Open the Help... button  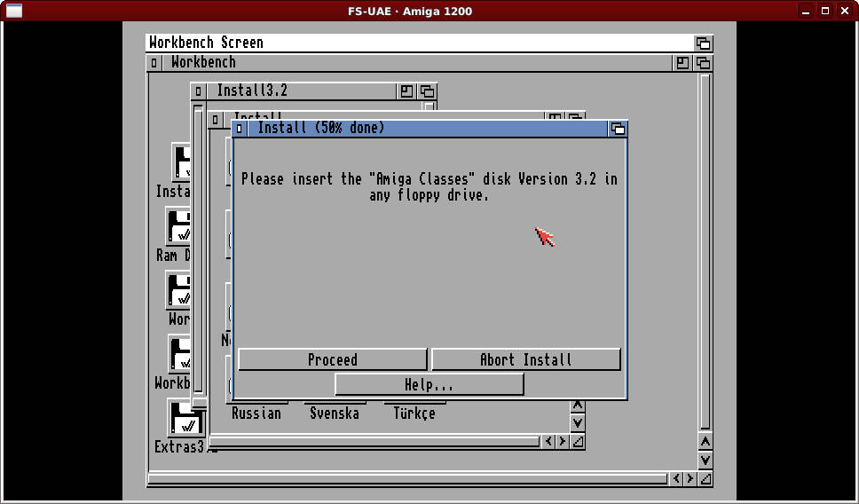click(x=429, y=384)
